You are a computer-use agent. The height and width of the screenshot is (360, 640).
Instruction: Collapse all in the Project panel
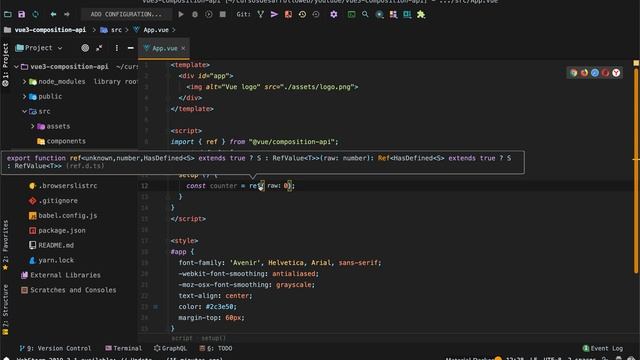pyautogui.click(x=99, y=48)
